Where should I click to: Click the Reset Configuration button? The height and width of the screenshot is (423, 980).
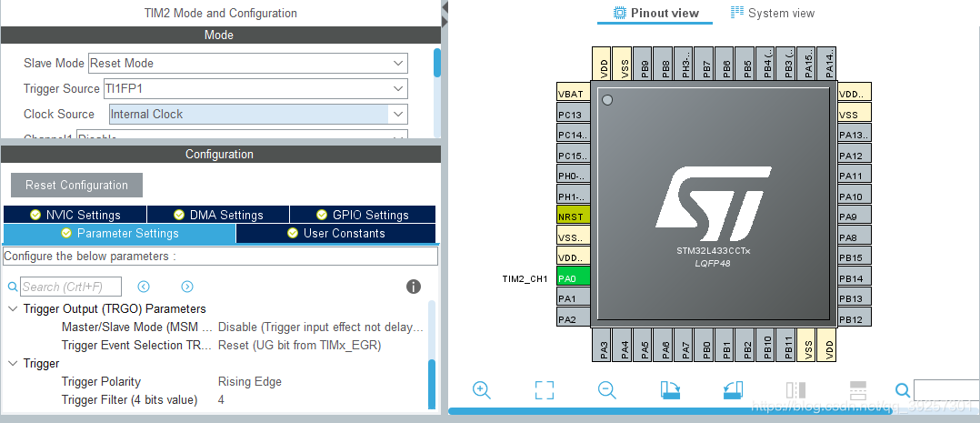(x=77, y=186)
